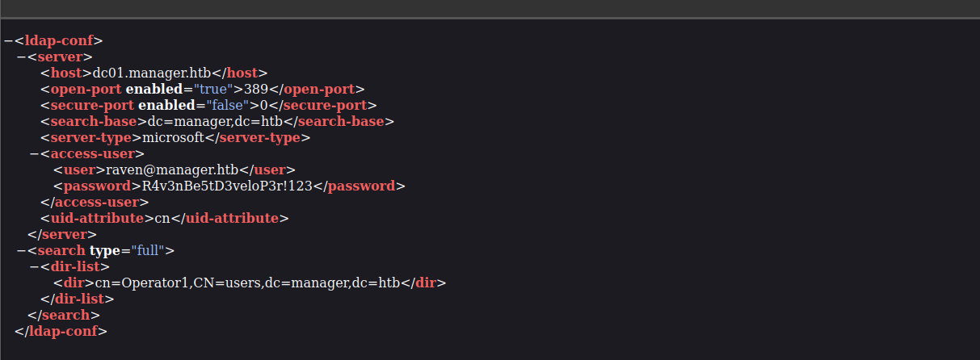Collapse the dir-list node
Screen dimensions: 980x360
pyautogui.click(x=34, y=266)
